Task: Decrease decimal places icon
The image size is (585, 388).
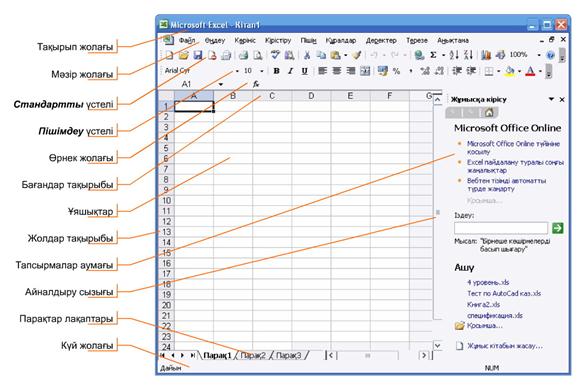Action: tap(439, 71)
